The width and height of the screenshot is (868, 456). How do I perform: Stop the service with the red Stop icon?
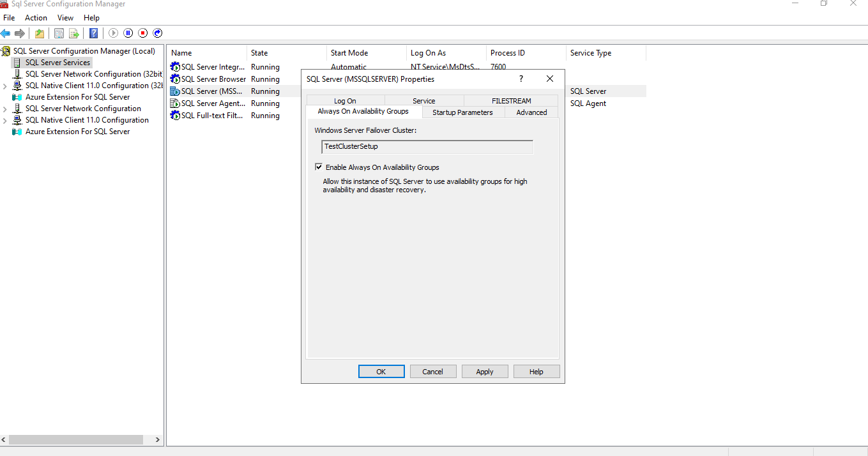143,33
